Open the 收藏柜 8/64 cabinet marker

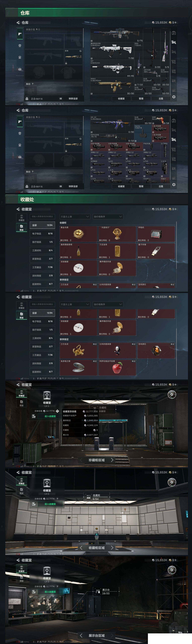pyautogui.click(x=96, y=497)
